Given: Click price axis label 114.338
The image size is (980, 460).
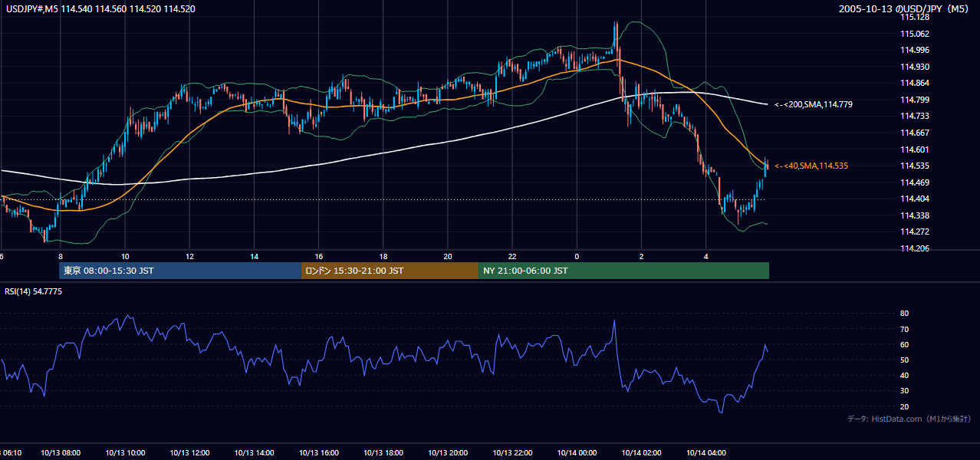Looking at the screenshot, I should tap(914, 215).
